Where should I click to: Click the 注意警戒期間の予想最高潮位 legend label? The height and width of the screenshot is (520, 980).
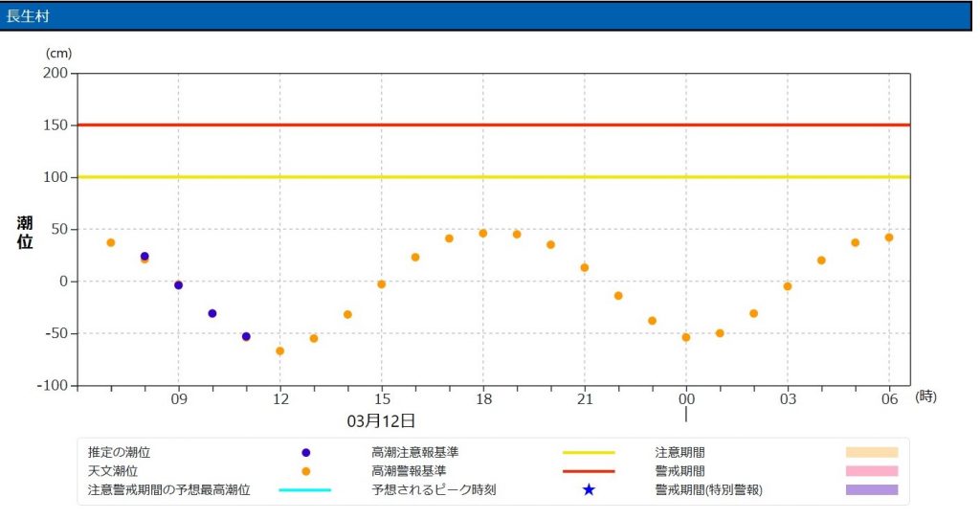point(168,490)
